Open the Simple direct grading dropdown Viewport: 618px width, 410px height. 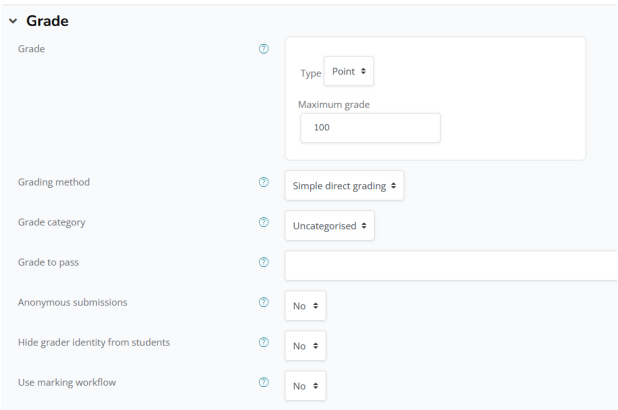pyautogui.click(x=344, y=185)
